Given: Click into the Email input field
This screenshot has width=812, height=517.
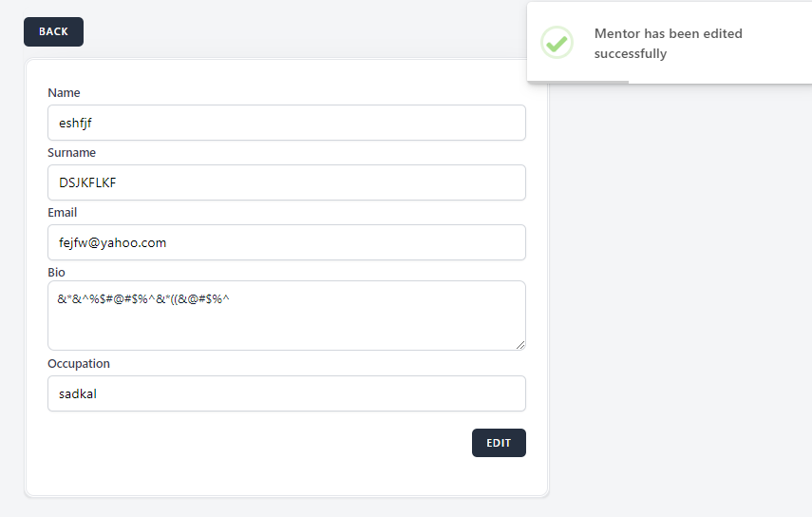Looking at the screenshot, I should tap(286, 242).
